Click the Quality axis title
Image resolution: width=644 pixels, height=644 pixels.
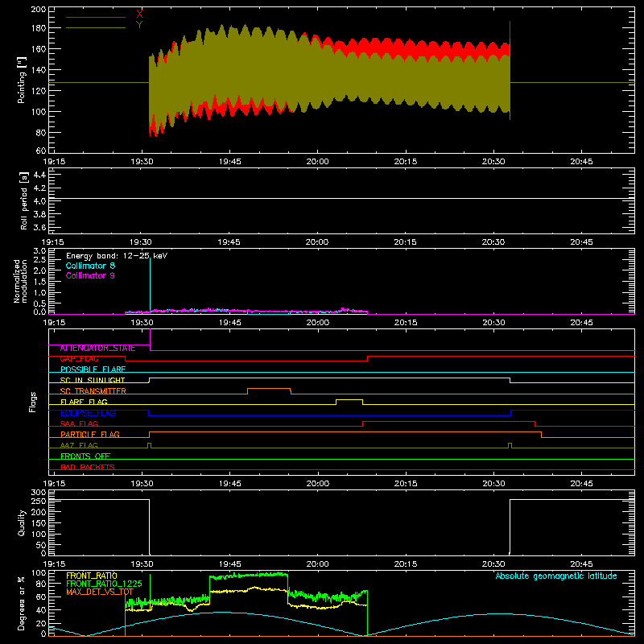(22, 522)
